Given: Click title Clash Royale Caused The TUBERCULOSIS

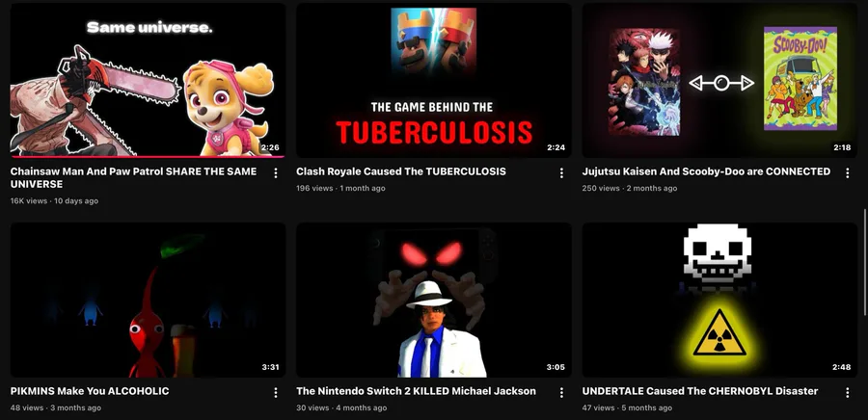Looking at the screenshot, I should 401,171.
